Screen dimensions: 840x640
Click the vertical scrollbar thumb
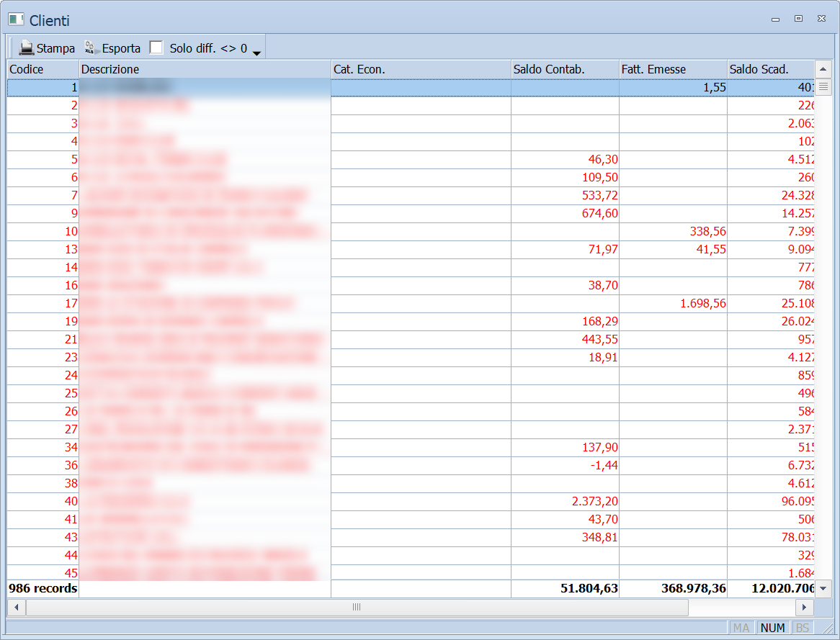823,87
